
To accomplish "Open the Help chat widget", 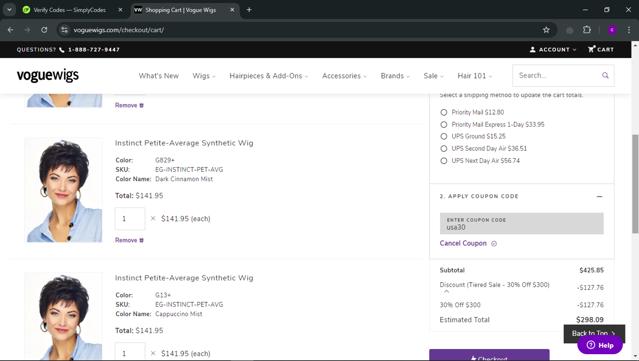I will (600, 345).
